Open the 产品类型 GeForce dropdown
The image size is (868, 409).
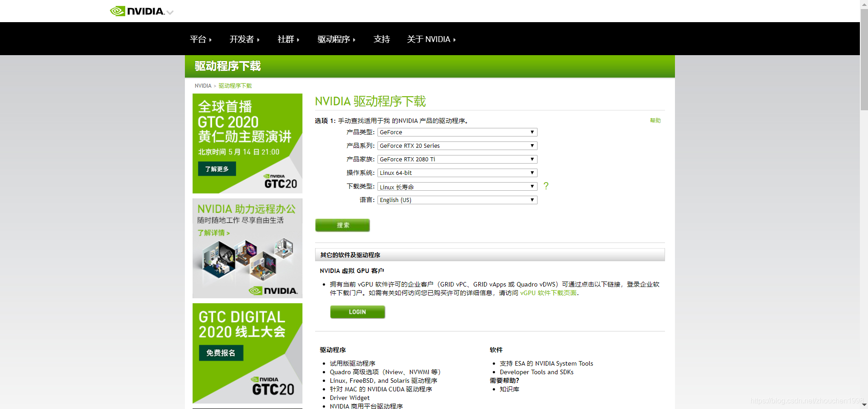(x=458, y=132)
